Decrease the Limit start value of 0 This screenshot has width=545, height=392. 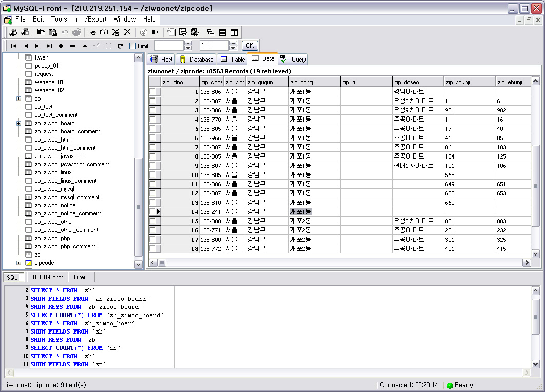[x=188, y=48]
